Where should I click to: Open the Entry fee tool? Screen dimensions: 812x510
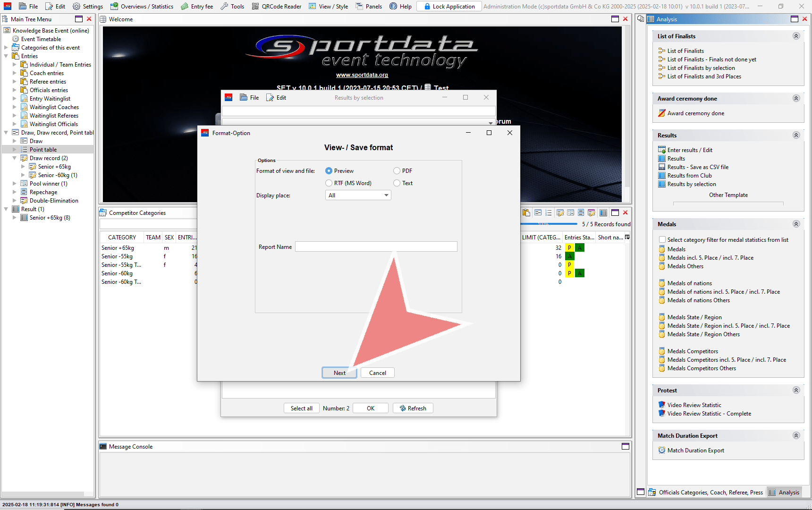[x=185, y=6]
